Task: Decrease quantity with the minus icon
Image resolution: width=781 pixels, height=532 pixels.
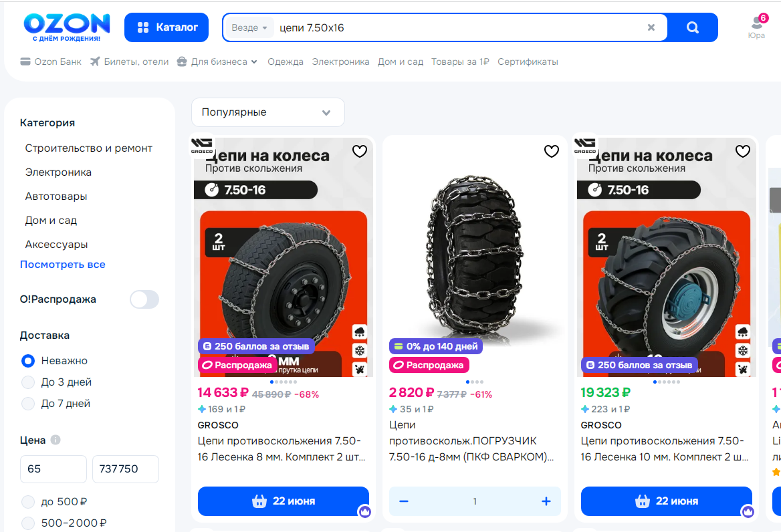Action: (x=404, y=501)
